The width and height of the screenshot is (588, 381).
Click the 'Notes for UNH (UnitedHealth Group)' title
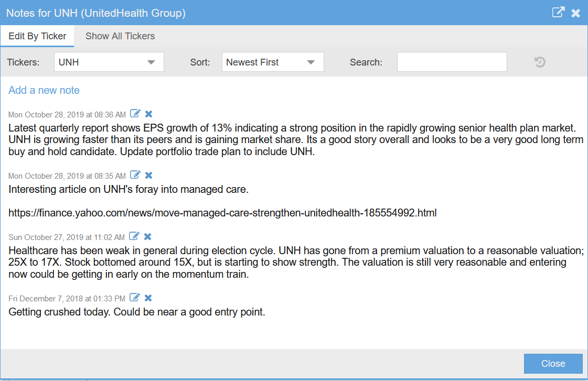[x=96, y=13]
